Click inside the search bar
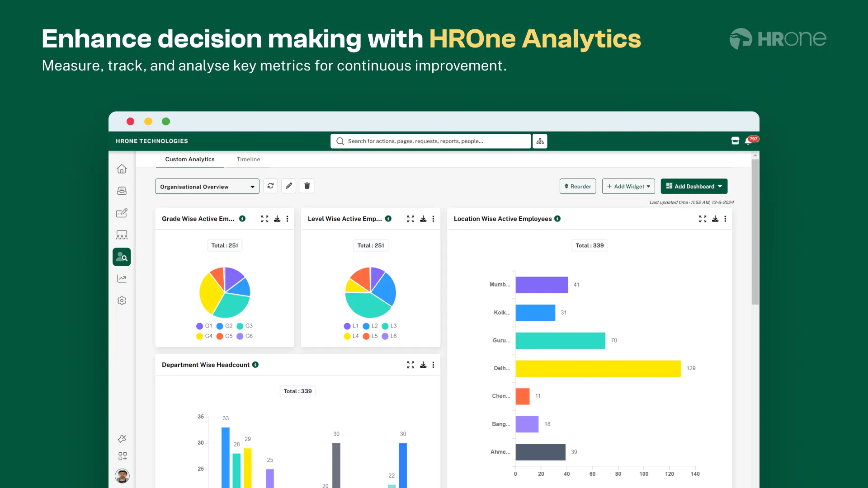 (x=429, y=141)
